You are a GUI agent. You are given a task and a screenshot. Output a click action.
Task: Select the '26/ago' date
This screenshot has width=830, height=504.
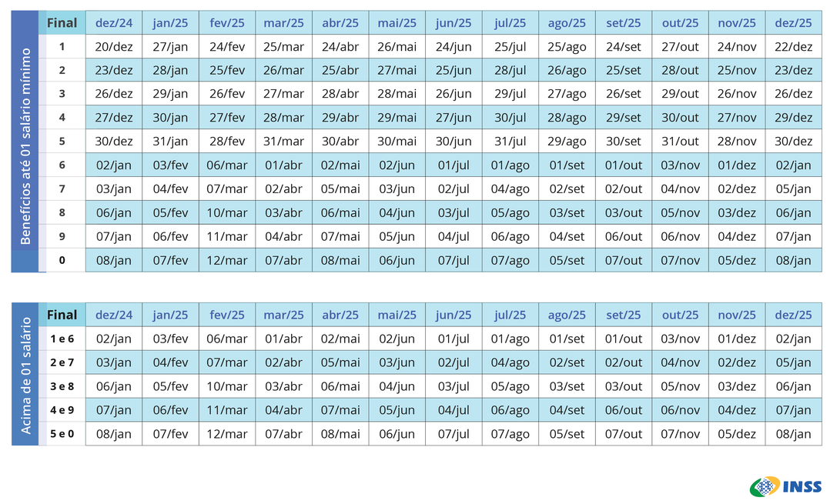(567, 70)
